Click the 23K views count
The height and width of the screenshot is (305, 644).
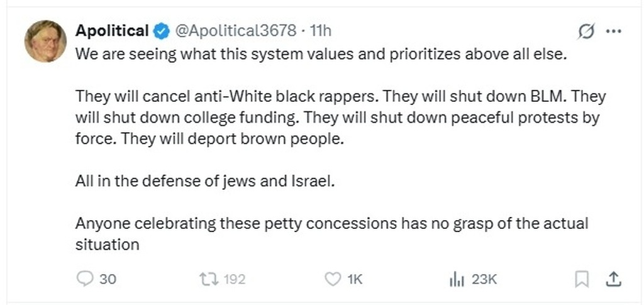pyautogui.click(x=484, y=279)
